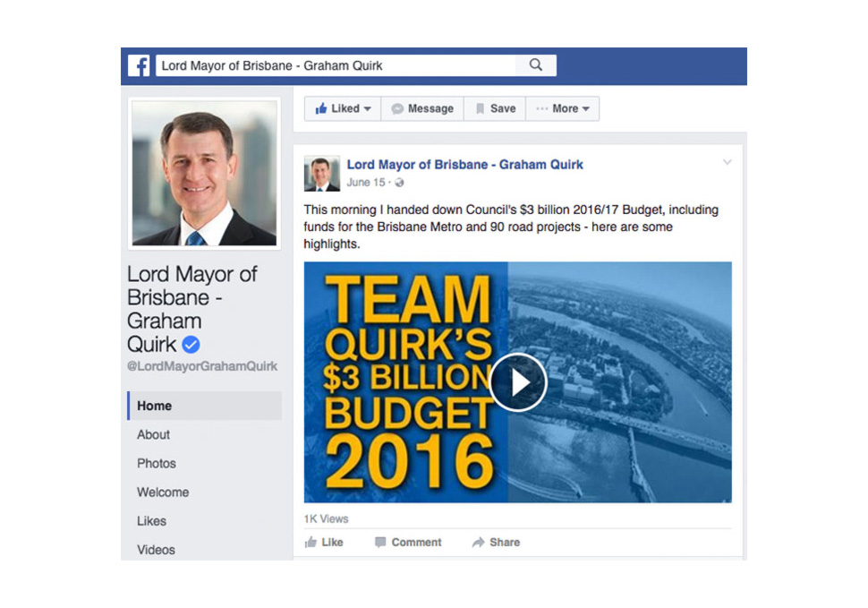Click the page title Lord Mayor of Brisbane

coord(192,309)
